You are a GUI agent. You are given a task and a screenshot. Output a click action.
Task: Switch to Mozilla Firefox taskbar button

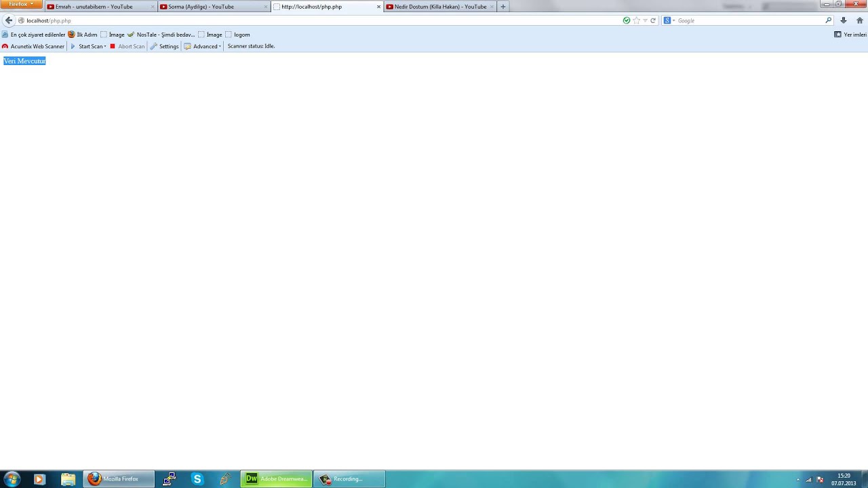pyautogui.click(x=119, y=479)
